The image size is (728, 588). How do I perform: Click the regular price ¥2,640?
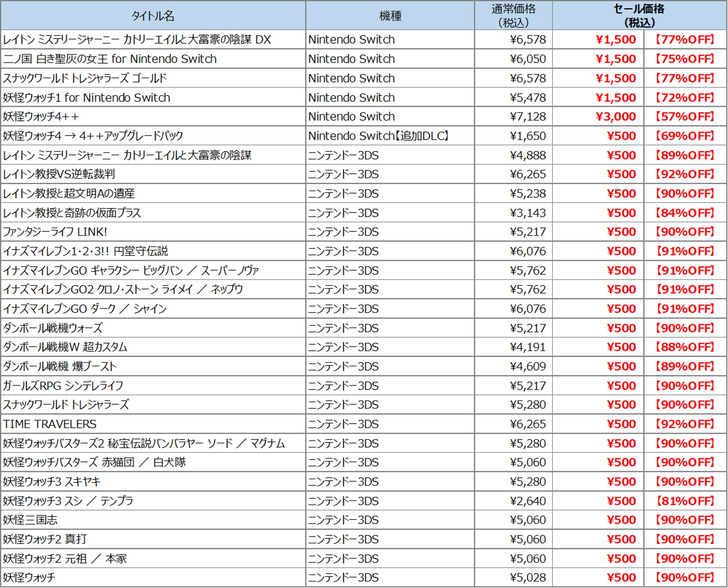[528, 501]
